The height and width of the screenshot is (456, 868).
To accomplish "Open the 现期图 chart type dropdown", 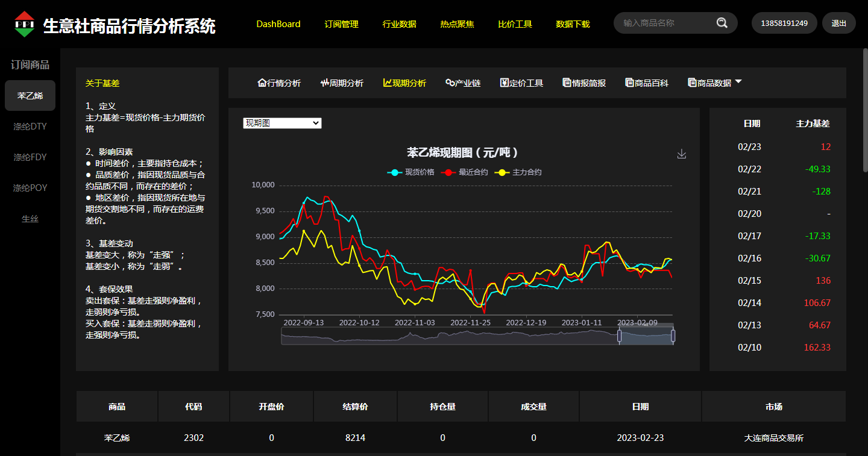I will [x=282, y=123].
